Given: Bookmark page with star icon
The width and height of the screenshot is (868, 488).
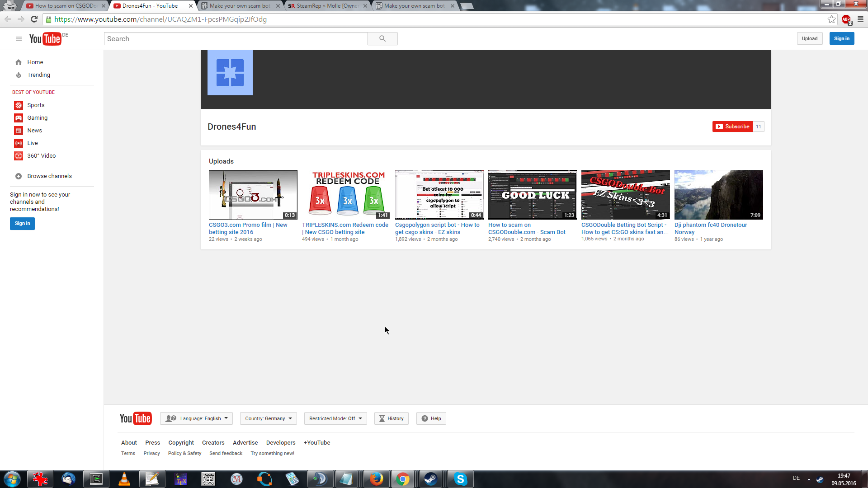Looking at the screenshot, I should pyautogui.click(x=831, y=19).
